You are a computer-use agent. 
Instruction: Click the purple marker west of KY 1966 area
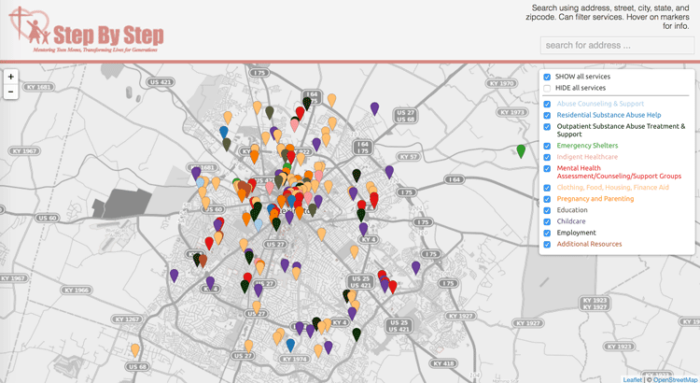tap(174, 275)
